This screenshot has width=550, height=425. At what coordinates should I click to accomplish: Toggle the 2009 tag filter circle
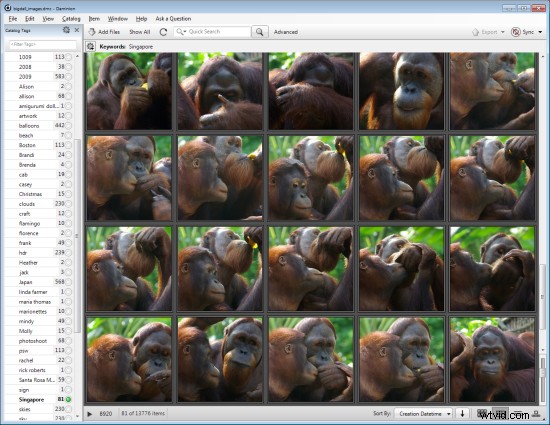68,76
